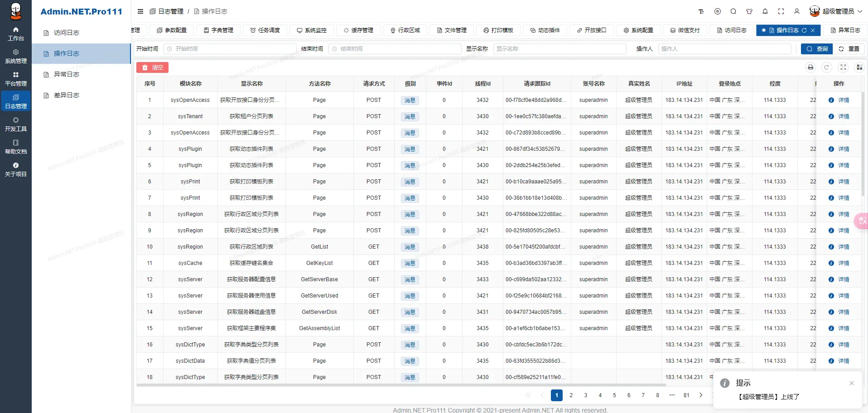Image resolution: width=868 pixels, height=413 pixels.
Task: Pick a start time in 开始时间 field
Action: click(230, 49)
